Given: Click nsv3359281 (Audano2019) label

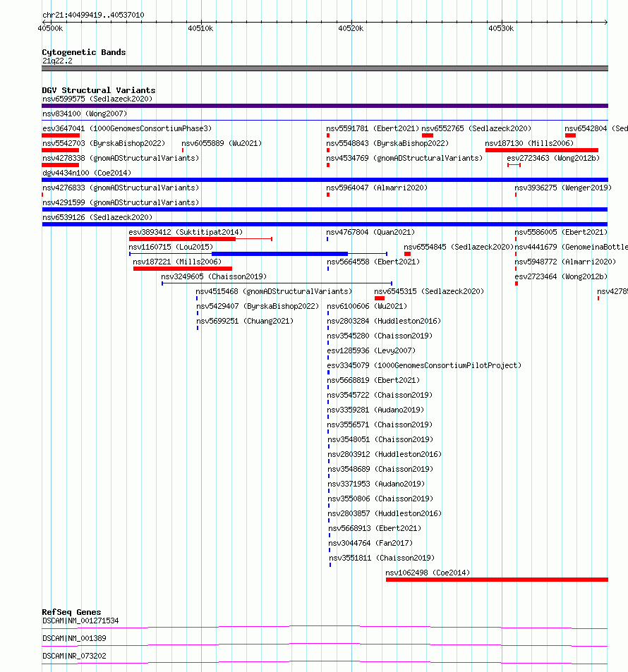Looking at the screenshot, I should pos(375,410).
